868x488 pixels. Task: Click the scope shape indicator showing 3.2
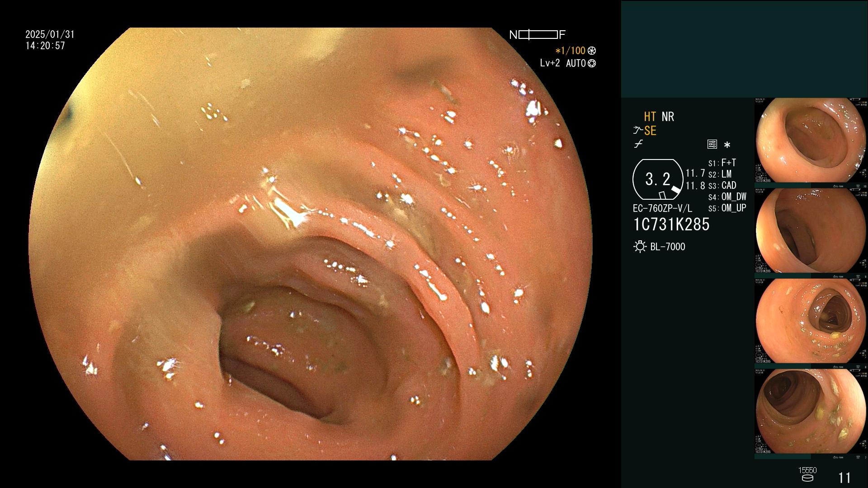click(658, 179)
